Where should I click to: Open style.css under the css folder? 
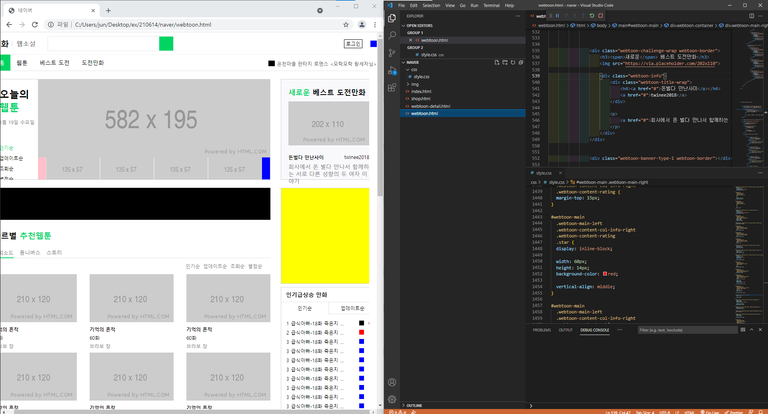pyautogui.click(x=421, y=77)
